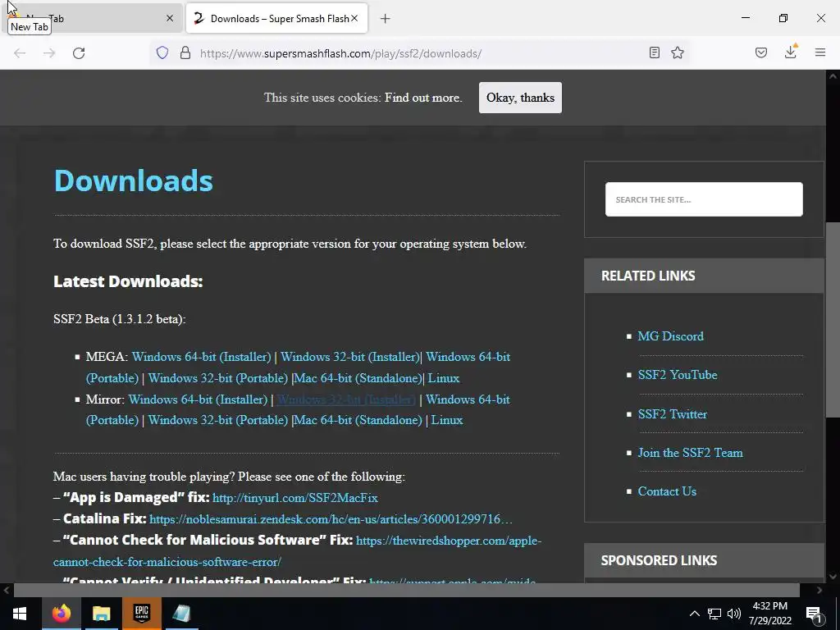Click the horizontal page scrollbar thumb
Image resolution: width=840 pixels, height=630 pixels.
407,590
